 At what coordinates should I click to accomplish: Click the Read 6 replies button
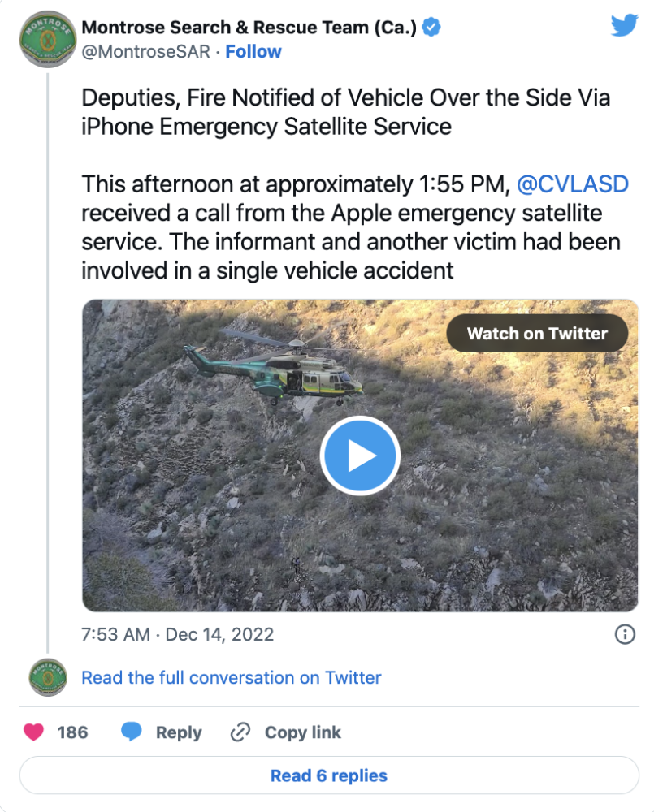pos(328,775)
